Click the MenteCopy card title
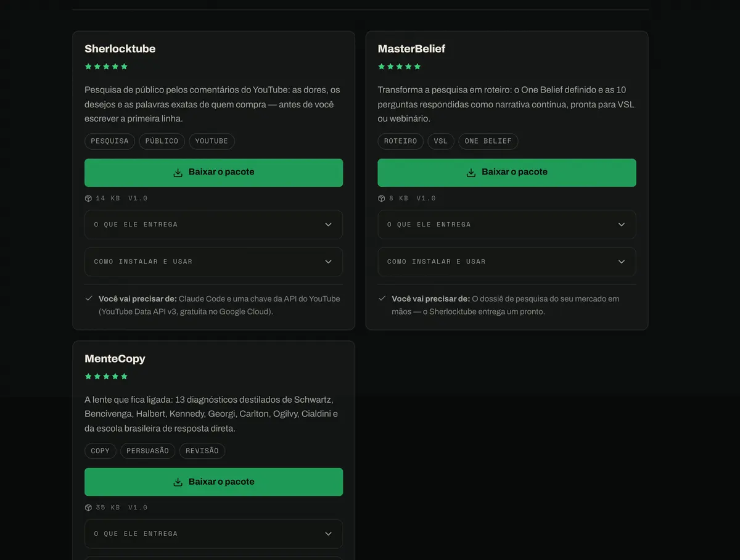The width and height of the screenshot is (740, 560). click(115, 358)
